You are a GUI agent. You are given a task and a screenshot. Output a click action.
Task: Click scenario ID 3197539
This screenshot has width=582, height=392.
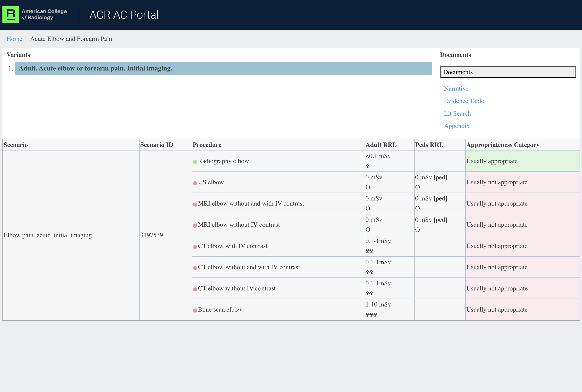point(152,235)
